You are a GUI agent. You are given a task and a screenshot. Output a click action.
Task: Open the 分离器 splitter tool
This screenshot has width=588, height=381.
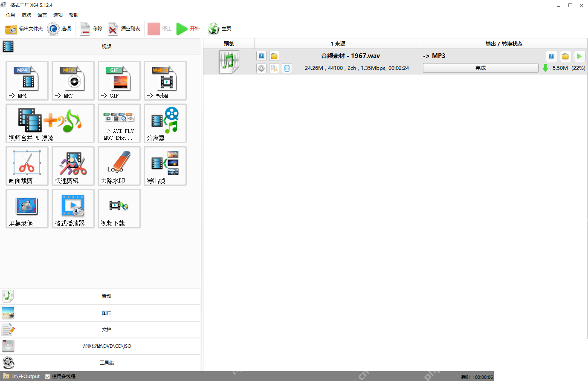pos(165,124)
